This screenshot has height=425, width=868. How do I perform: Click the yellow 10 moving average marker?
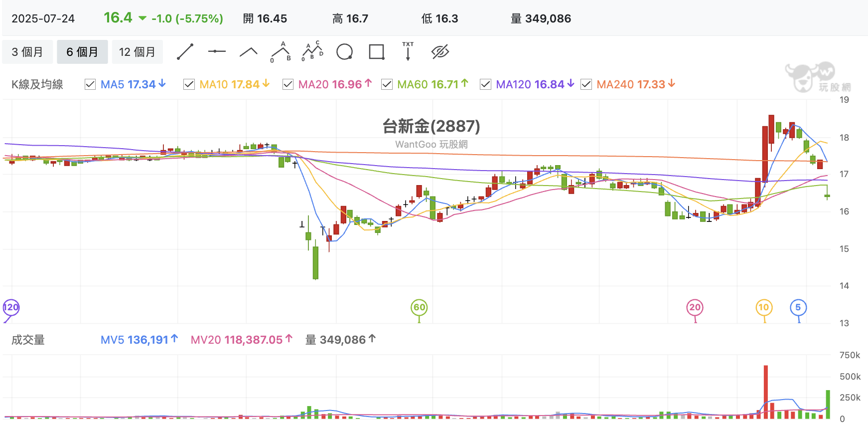tap(764, 307)
